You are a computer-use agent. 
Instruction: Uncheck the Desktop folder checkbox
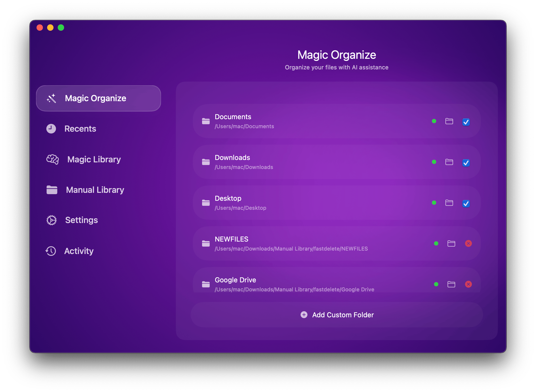pyautogui.click(x=466, y=203)
